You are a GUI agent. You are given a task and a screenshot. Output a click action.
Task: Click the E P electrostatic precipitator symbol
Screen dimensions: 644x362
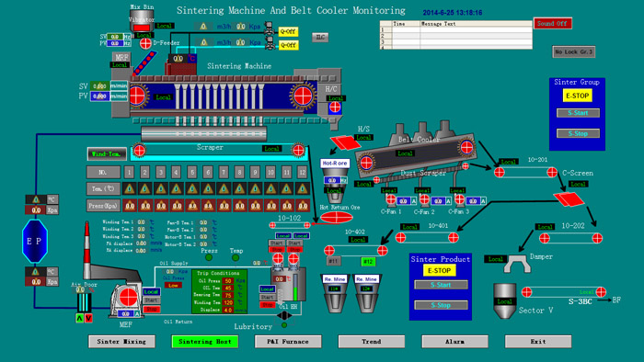click(x=35, y=241)
